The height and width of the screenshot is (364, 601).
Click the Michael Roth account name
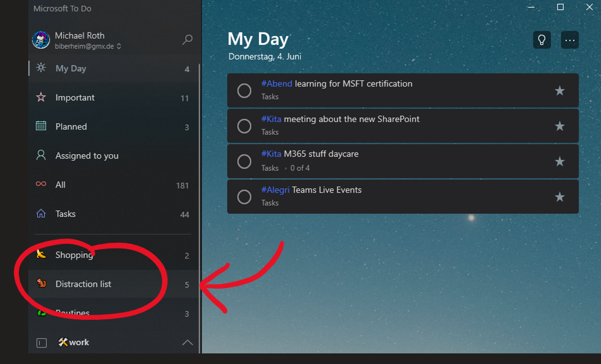pos(80,35)
